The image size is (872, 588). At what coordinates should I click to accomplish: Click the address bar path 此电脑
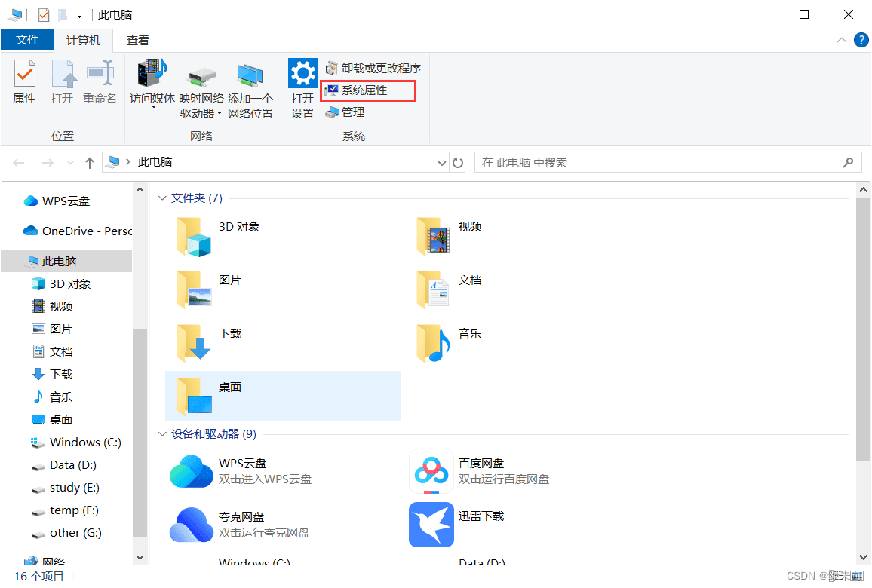tap(155, 162)
